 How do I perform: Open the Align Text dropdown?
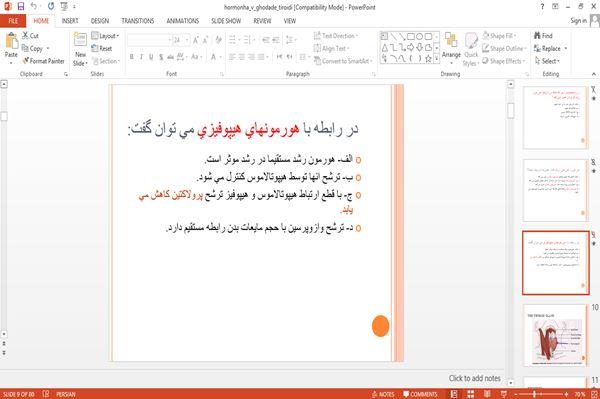tap(331, 48)
